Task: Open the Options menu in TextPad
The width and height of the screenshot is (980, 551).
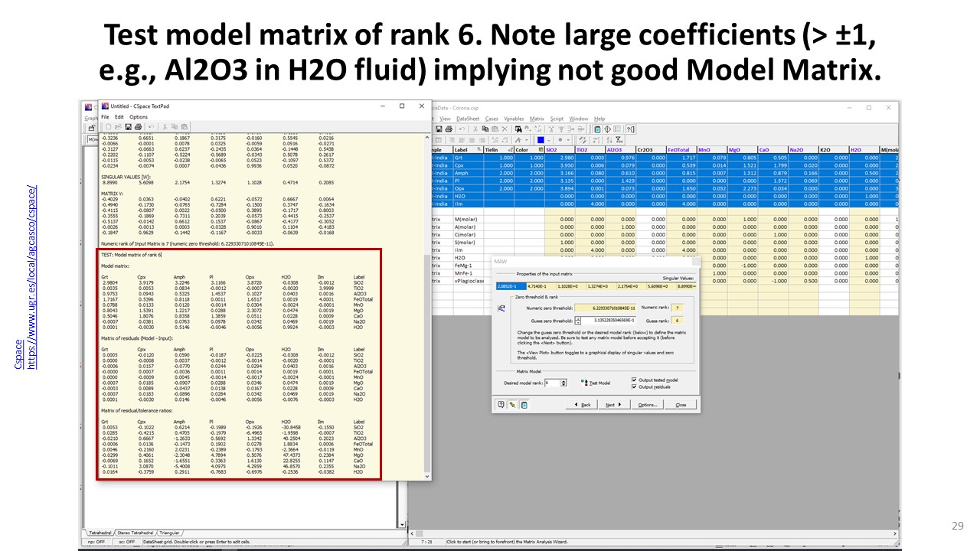Action: pyautogui.click(x=138, y=117)
